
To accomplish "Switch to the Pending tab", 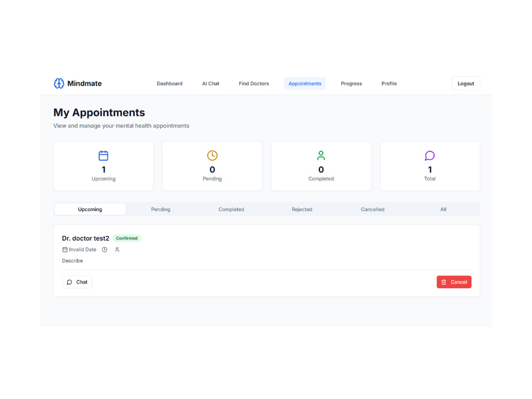I will (161, 209).
